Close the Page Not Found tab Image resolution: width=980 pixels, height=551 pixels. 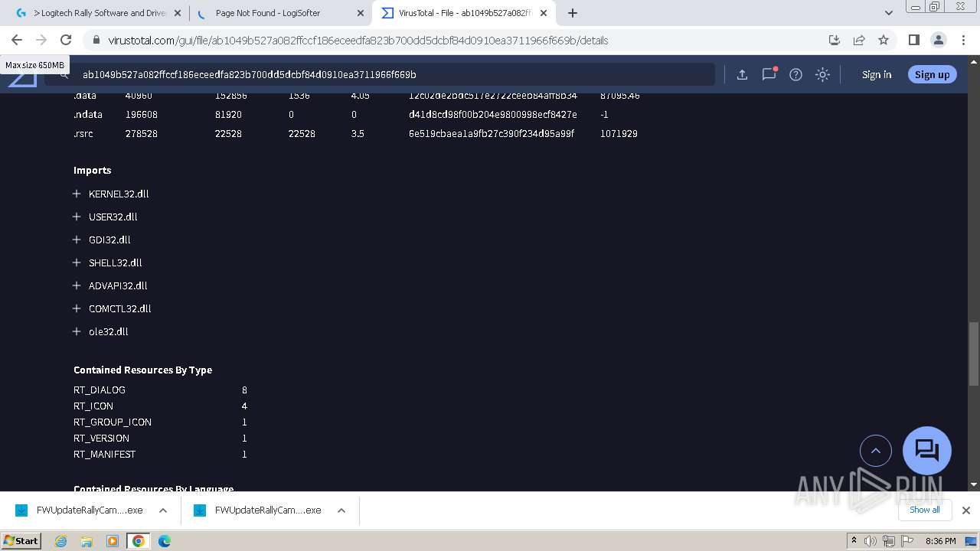(361, 13)
